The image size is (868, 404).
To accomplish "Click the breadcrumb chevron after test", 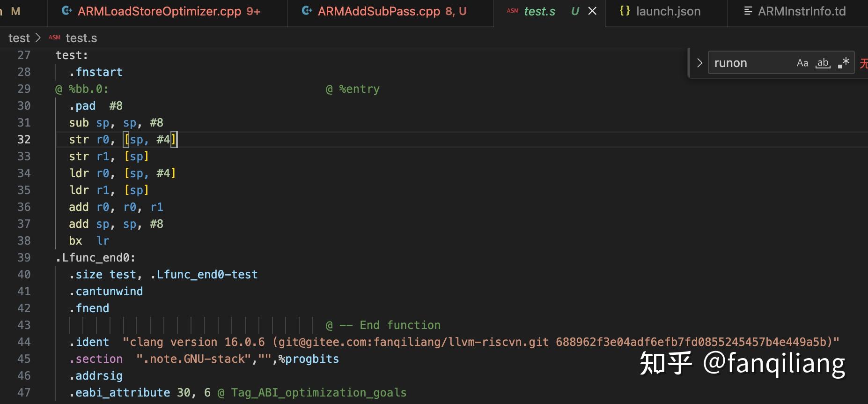I will click(38, 37).
